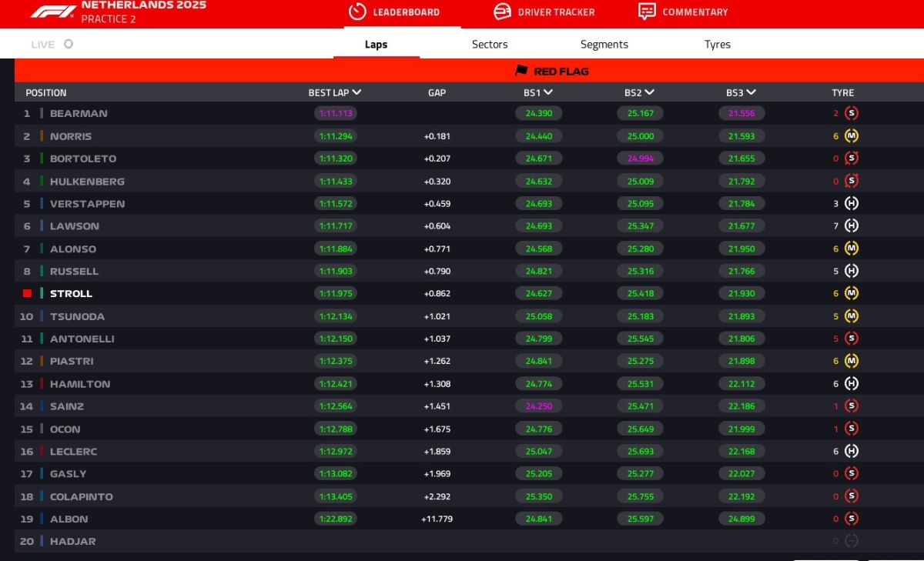Expand the BS3 column dropdown
Screen dimensions: 924x561
pyautogui.click(x=751, y=92)
